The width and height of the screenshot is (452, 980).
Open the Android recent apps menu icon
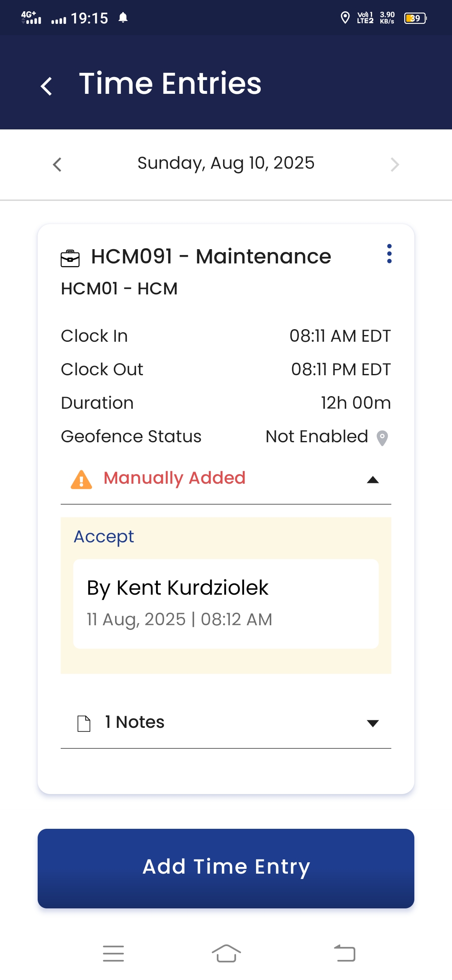(113, 954)
